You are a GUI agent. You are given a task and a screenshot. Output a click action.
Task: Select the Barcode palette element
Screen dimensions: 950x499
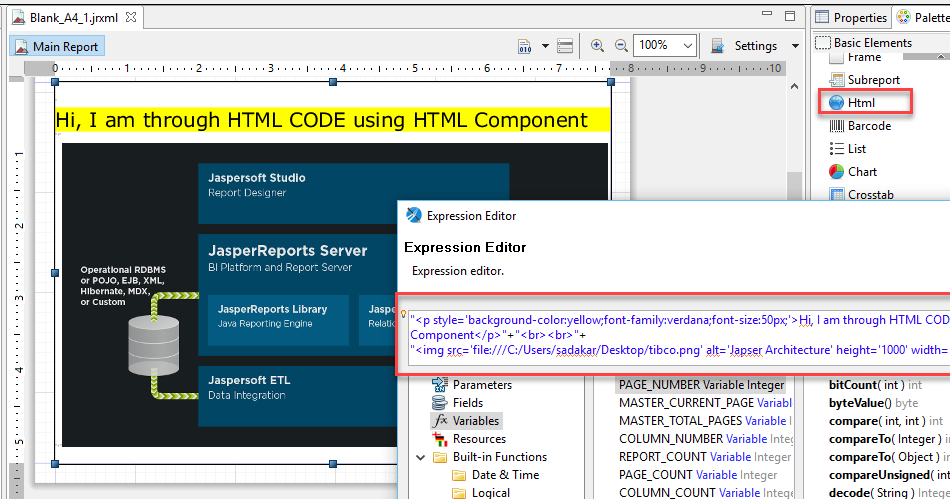pos(860,125)
